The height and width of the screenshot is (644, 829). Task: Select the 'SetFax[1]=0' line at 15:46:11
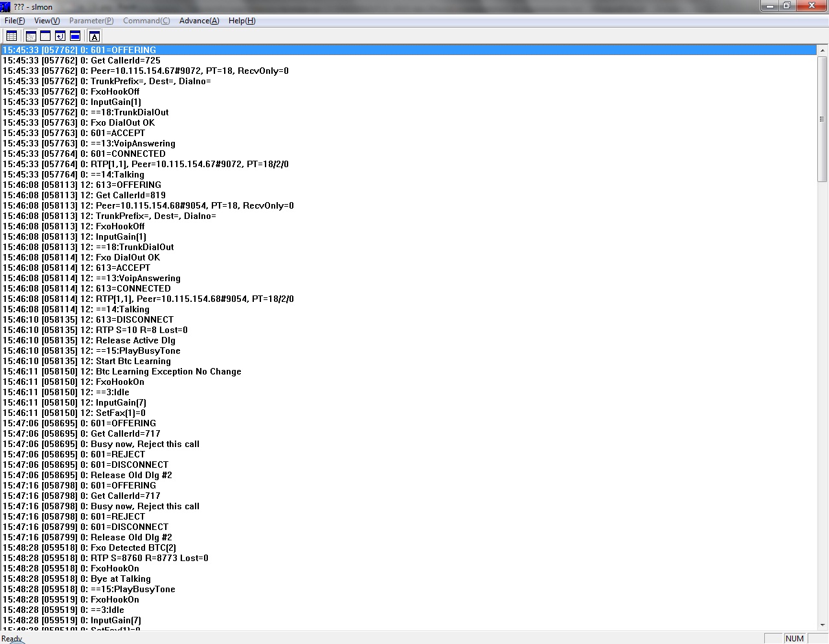point(409,413)
